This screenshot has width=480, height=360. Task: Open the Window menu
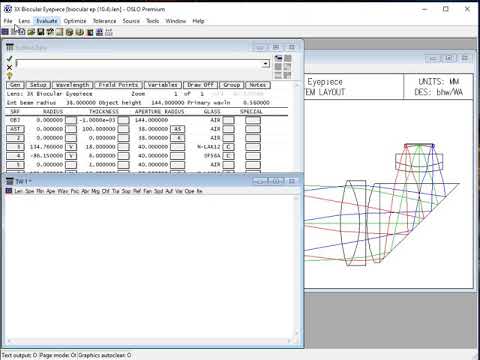176,21
